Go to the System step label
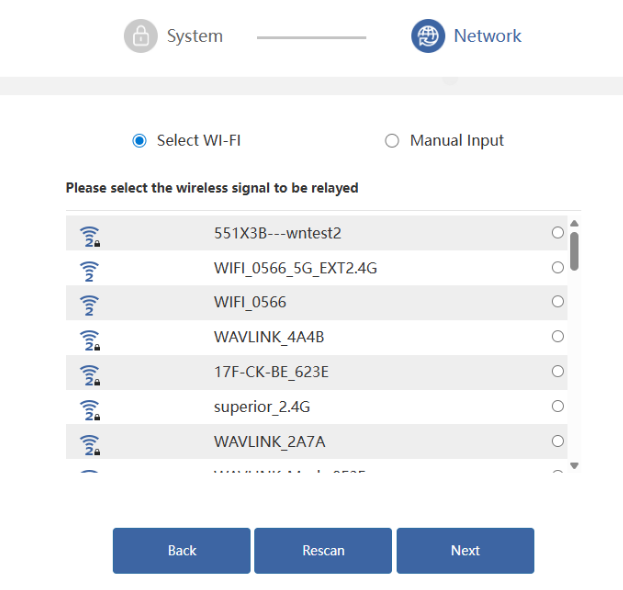Screen dimensions: 623x590 (195, 37)
